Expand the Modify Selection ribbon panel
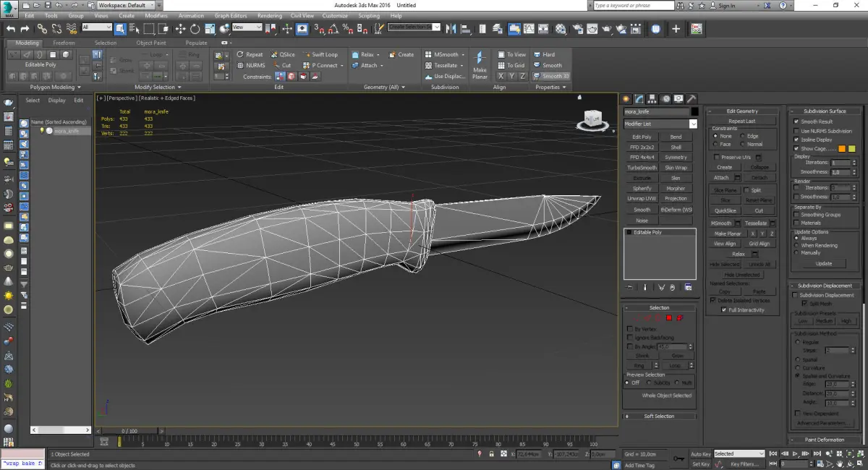This screenshot has width=868, height=470. tap(158, 87)
